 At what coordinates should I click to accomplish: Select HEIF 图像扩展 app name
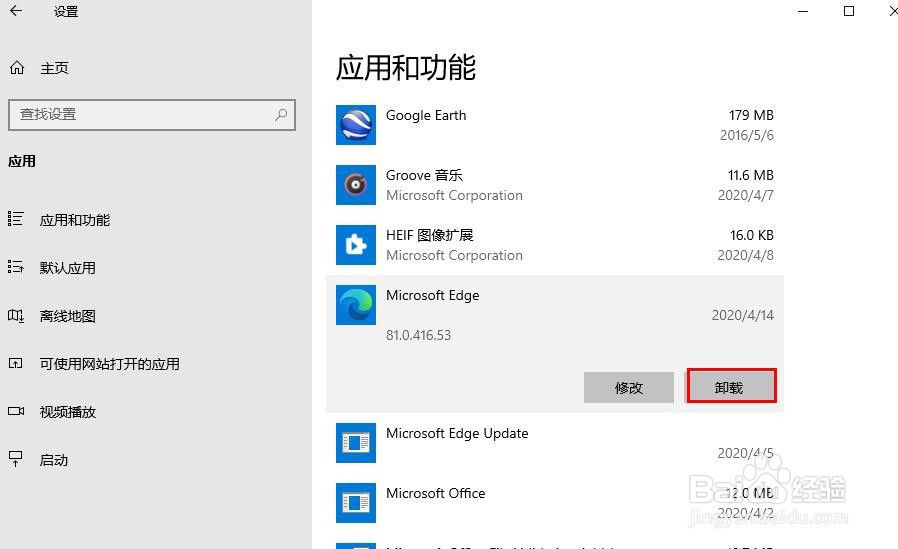tap(430, 235)
